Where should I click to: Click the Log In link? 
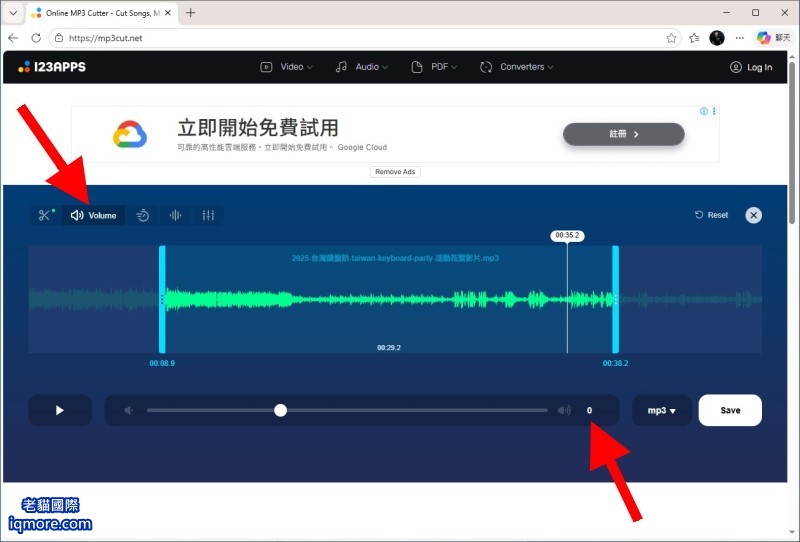point(751,67)
